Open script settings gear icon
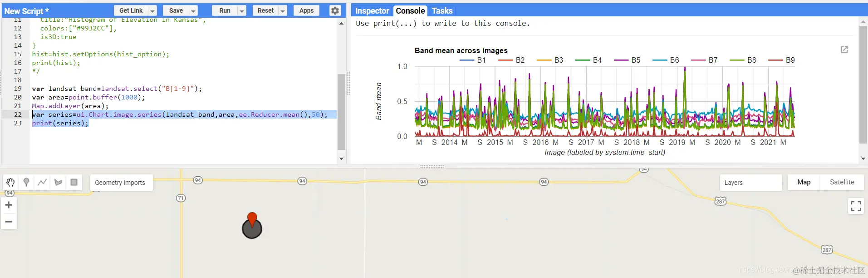This screenshot has width=868, height=278. (x=335, y=10)
